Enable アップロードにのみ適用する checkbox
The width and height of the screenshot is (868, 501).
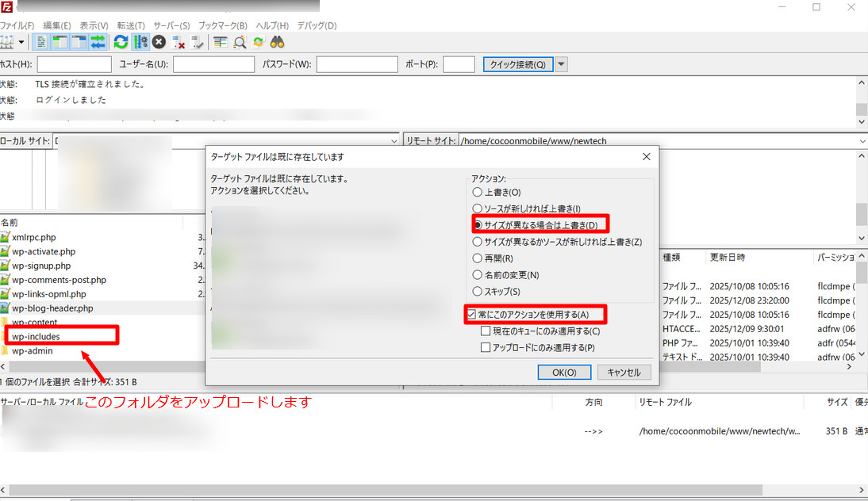click(486, 347)
